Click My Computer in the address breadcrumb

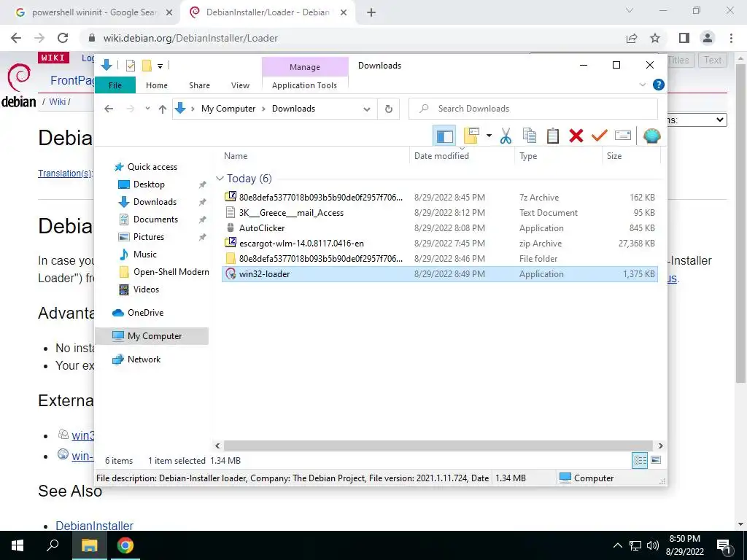[228, 109]
